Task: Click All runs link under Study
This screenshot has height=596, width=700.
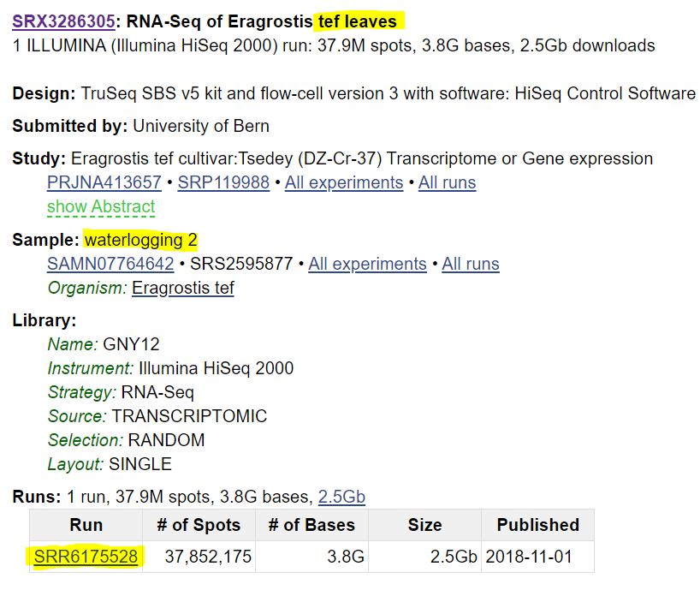Action: tap(448, 182)
